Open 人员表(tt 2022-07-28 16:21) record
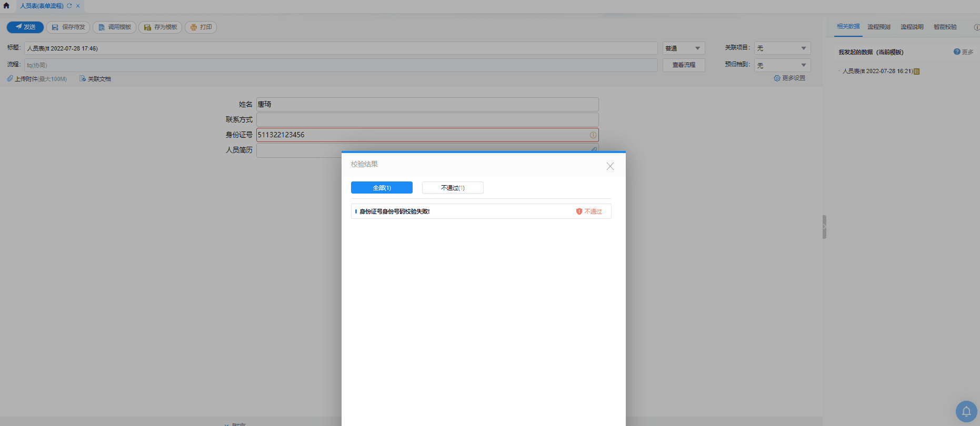 click(x=877, y=71)
